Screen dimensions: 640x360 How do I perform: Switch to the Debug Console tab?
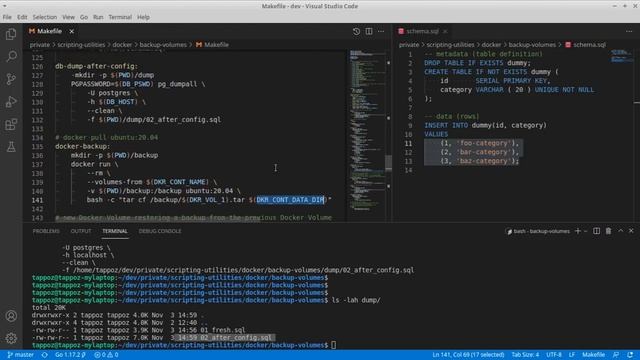point(160,231)
